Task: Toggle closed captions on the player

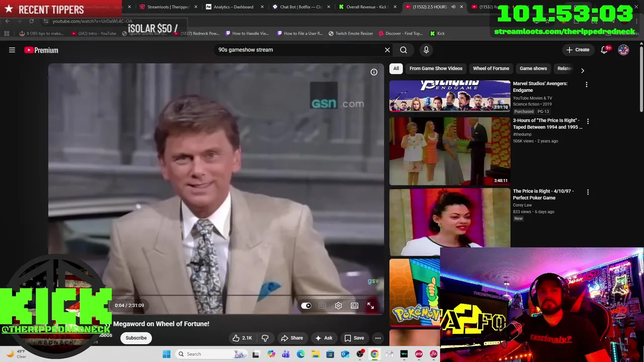Action: 323,306
